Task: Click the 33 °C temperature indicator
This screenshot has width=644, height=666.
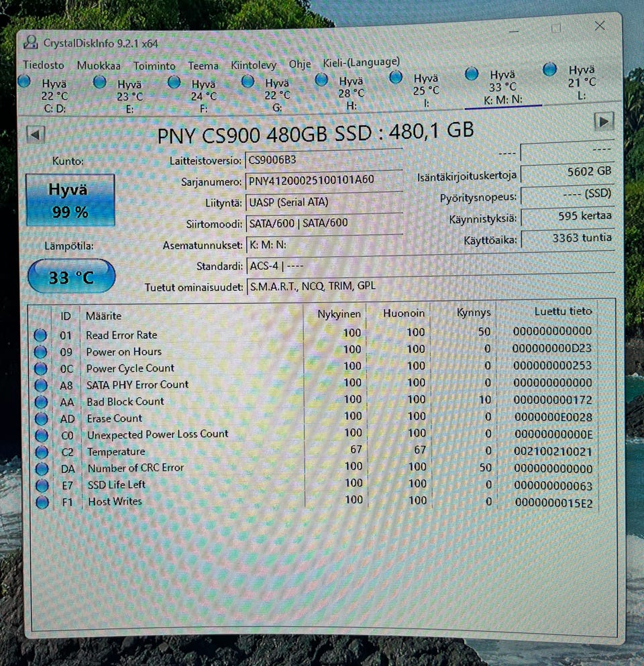Action: click(71, 276)
